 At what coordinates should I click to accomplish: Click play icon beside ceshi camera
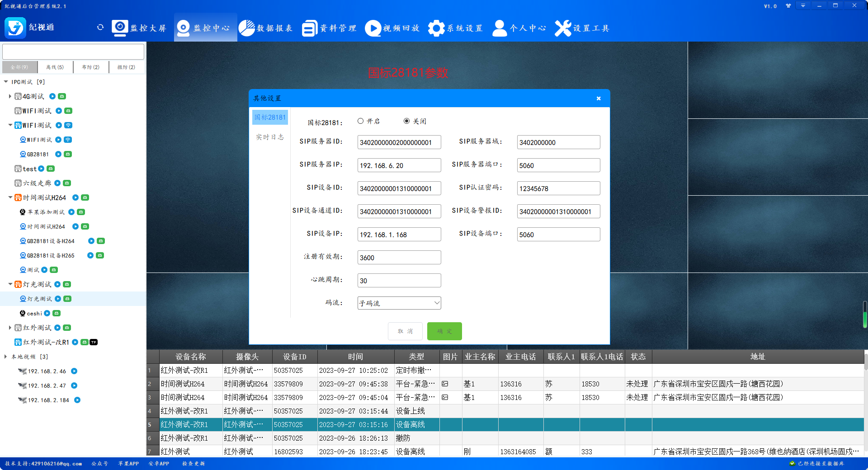pyautogui.click(x=47, y=313)
